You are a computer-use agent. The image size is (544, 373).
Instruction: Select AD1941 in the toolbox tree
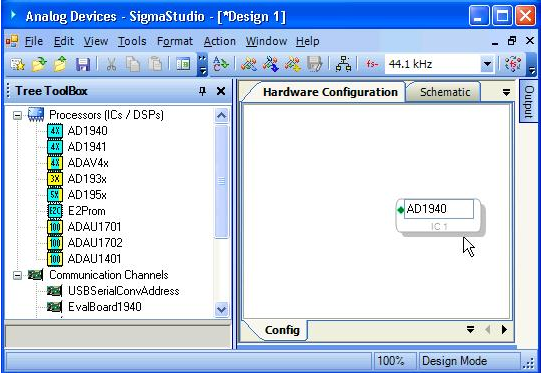coord(87,147)
